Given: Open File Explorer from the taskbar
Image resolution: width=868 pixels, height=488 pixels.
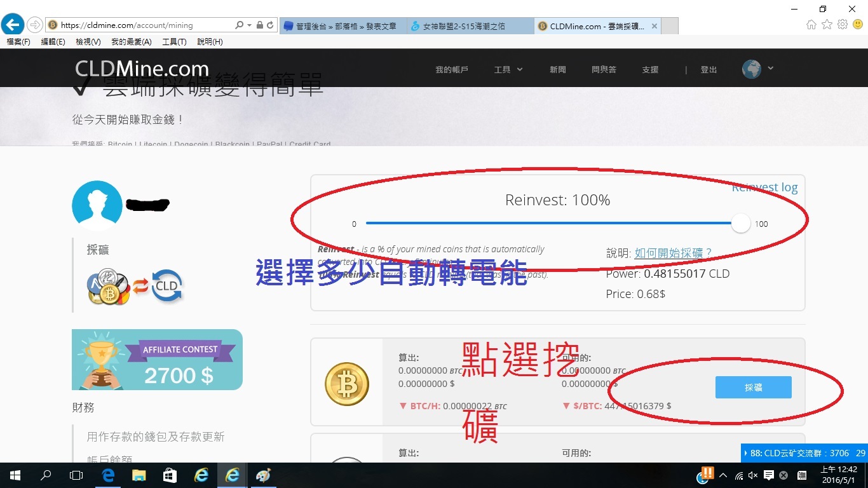Looking at the screenshot, I should [x=139, y=475].
